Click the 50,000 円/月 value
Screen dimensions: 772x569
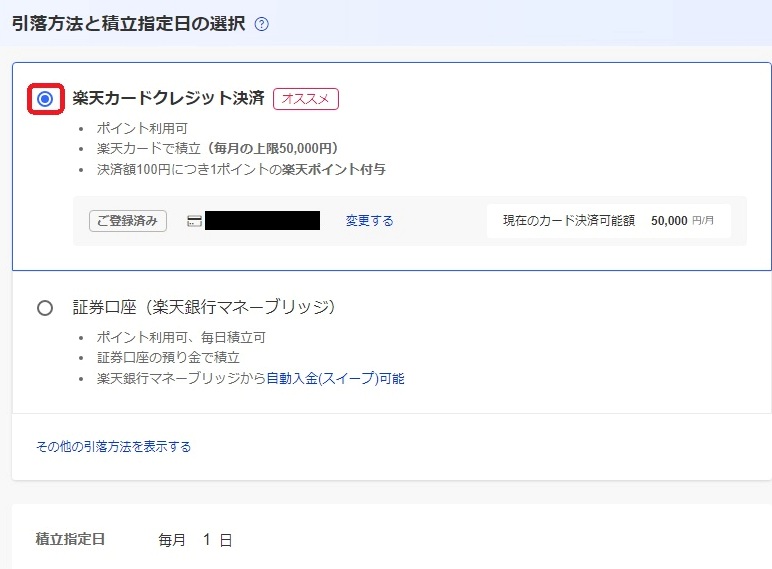point(682,221)
